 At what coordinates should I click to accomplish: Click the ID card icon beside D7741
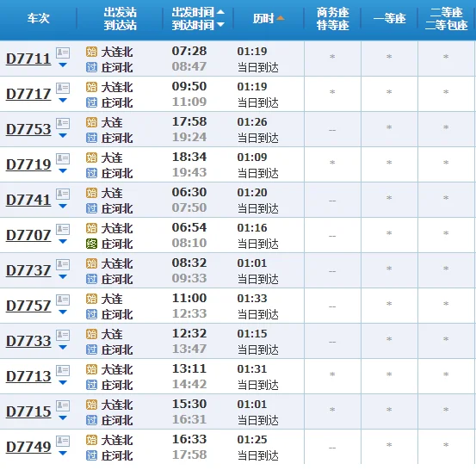[x=63, y=194]
